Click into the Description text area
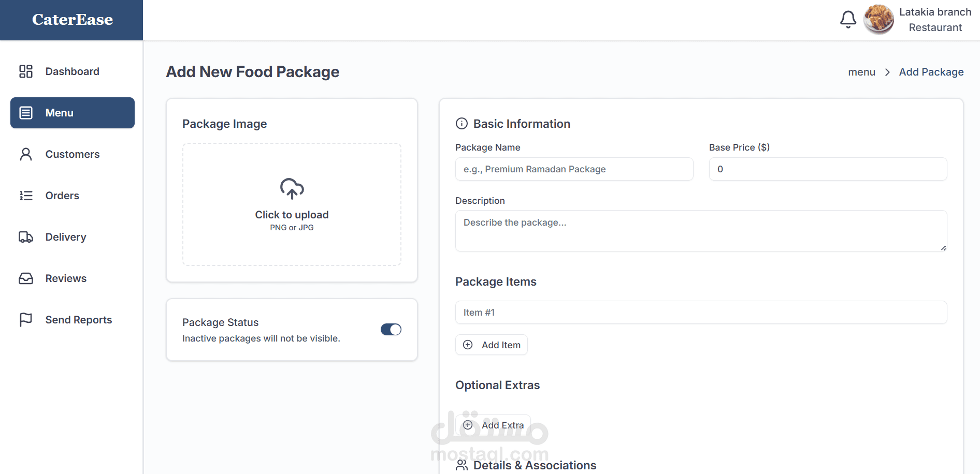Image resolution: width=980 pixels, height=474 pixels. (701, 231)
